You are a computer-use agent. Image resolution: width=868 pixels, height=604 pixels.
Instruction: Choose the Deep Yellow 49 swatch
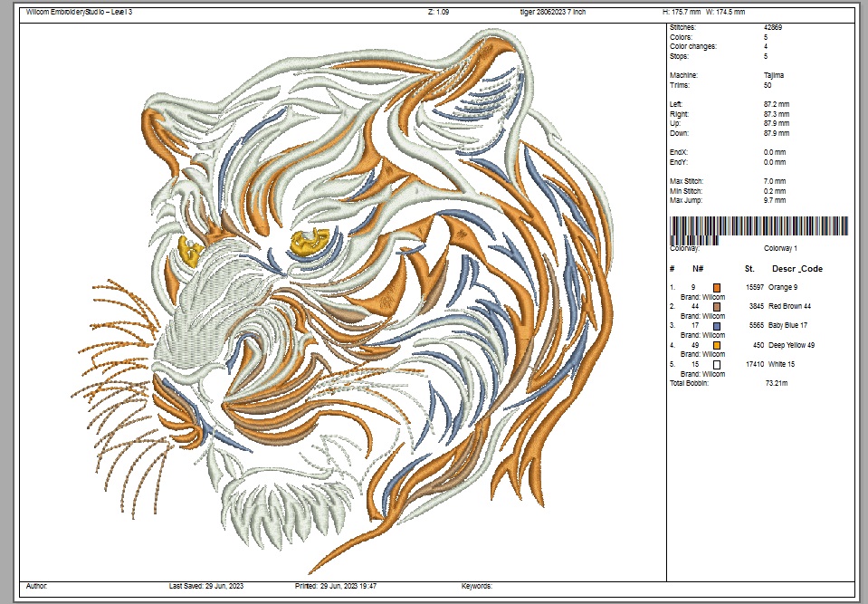coord(717,345)
